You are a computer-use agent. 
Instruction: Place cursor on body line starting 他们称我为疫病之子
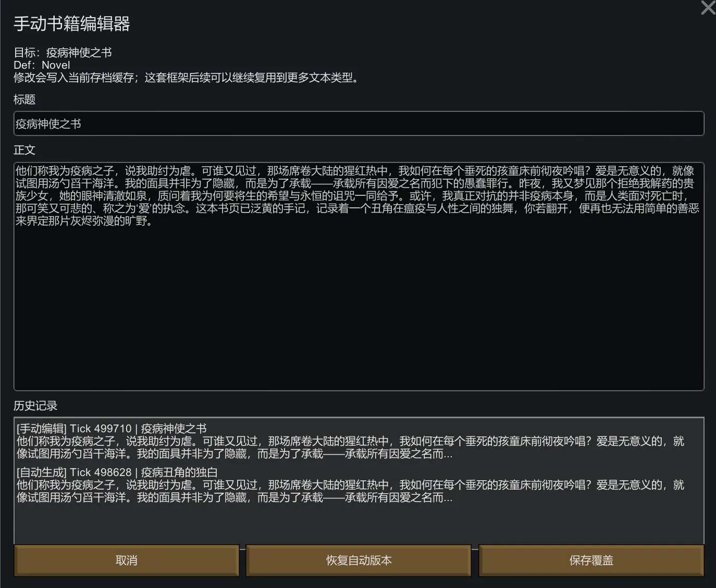(x=354, y=171)
